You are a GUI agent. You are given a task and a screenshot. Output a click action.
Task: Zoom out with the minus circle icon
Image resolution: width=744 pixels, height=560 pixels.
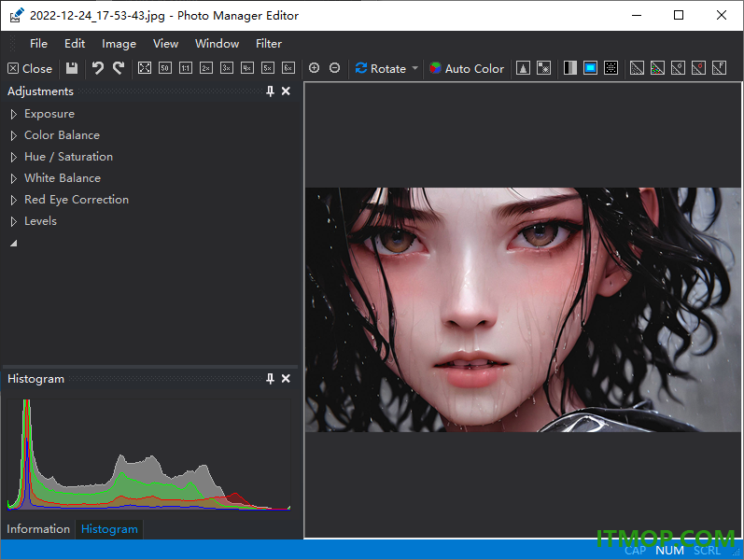334,68
